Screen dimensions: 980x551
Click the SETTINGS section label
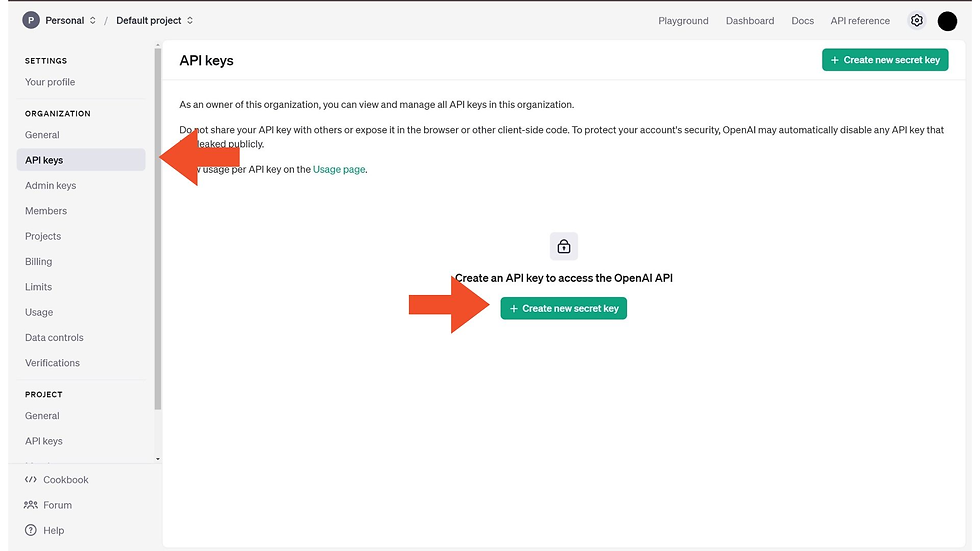coord(46,61)
